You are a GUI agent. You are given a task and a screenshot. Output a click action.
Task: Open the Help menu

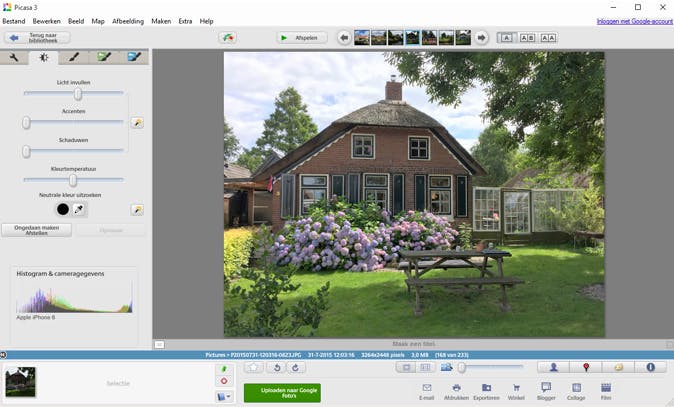click(x=206, y=21)
